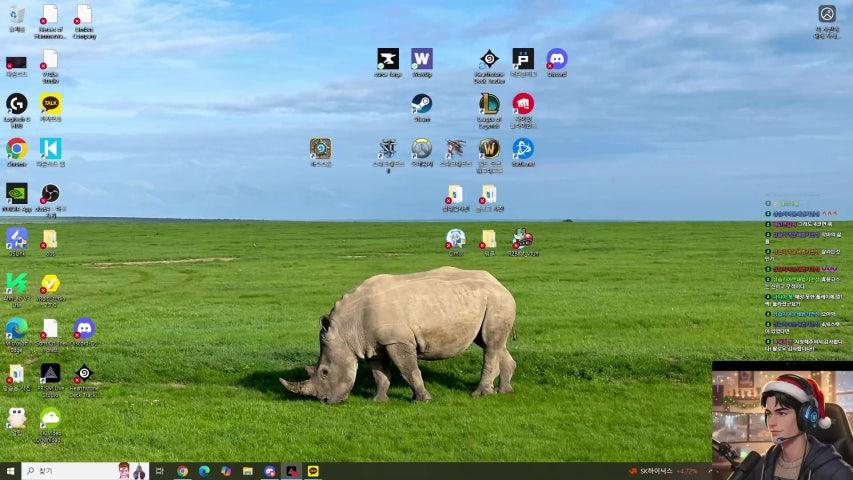Open the Steam desktop shortcut
Viewport: 853px width, 480px height.
[x=421, y=103]
